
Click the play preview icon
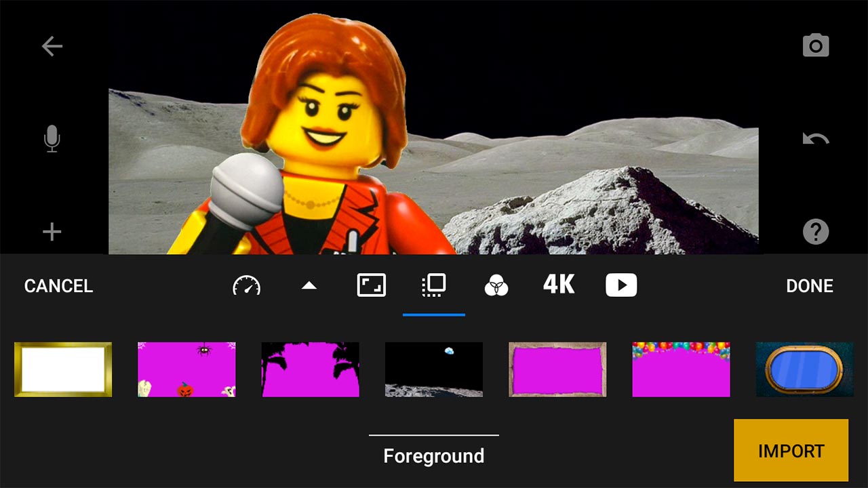coord(620,285)
